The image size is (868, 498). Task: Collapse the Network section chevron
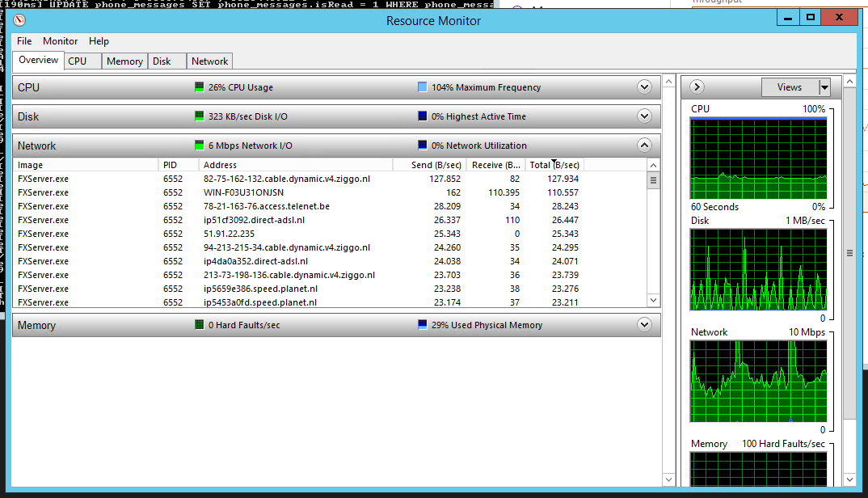644,146
